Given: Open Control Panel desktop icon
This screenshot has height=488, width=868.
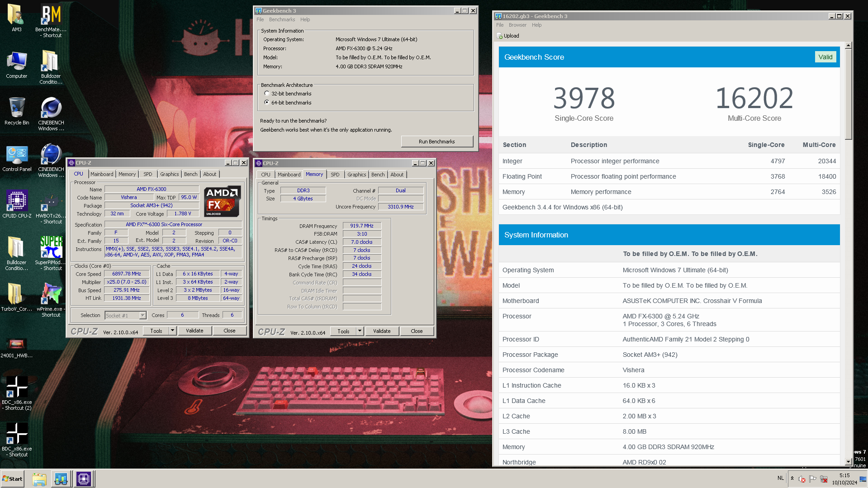Looking at the screenshot, I should pos(17,158).
